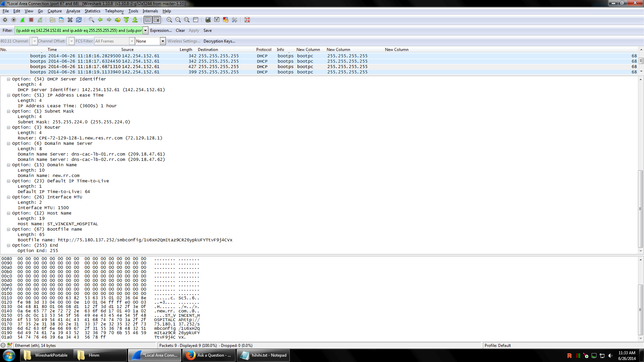The height and width of the screenshot is (362, 644).
Task: Switch to Firefox Ask a Question window
Action: [x=209, y=355]
